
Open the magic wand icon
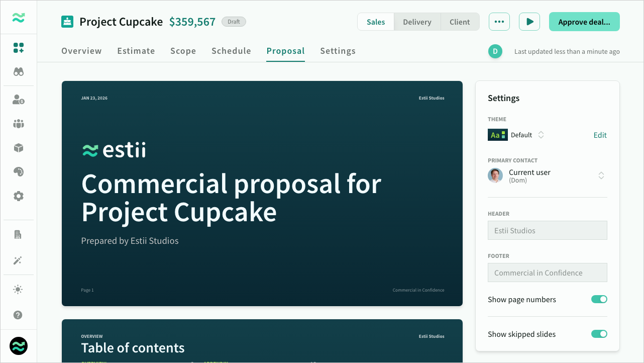pyautogui.click(x=19, y=260)
